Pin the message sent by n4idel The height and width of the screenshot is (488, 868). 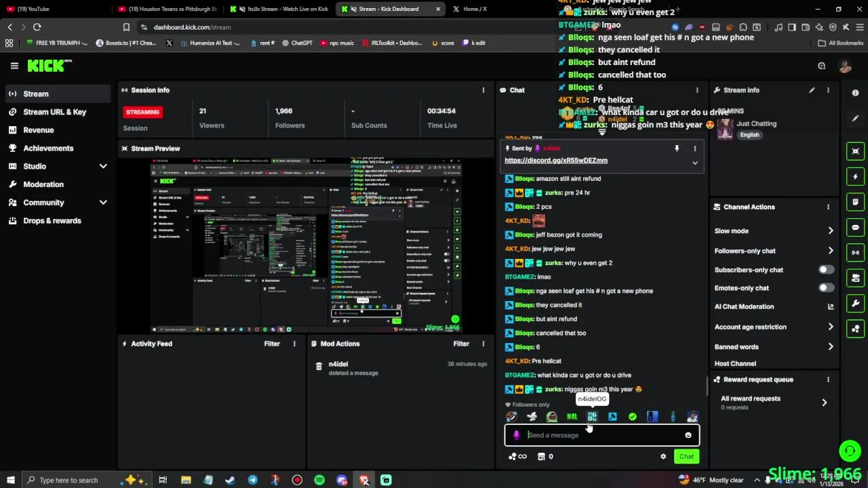click(x=676, y=148)
